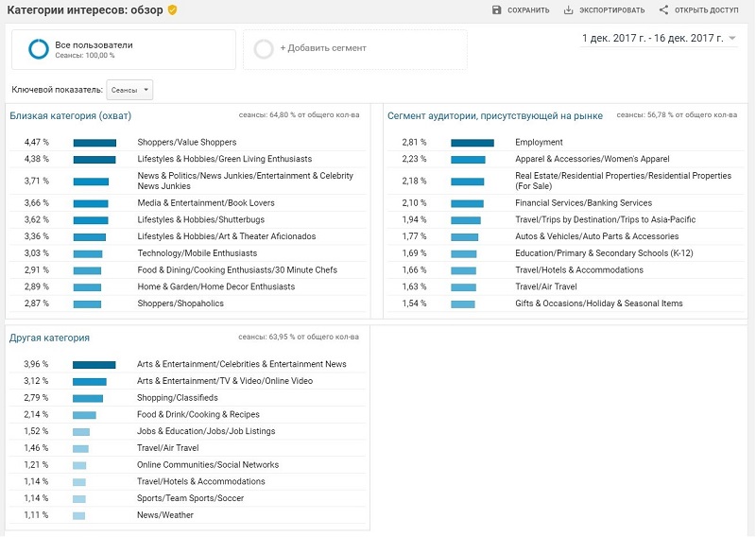Image resolution: width=756 pixels, height=537 pixels.
Task: Click the empty Add segment circle icon
Action: (x=264, y=49)
